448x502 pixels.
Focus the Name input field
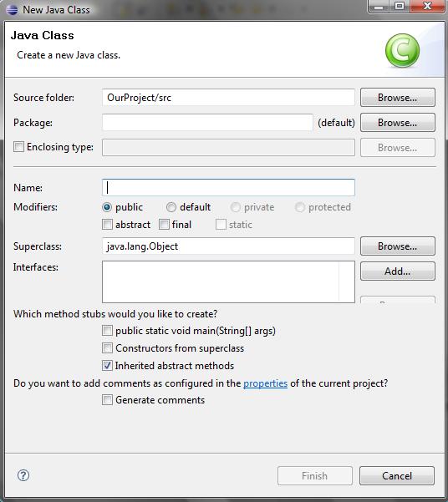pyautogui.click(x=228, y=188)
